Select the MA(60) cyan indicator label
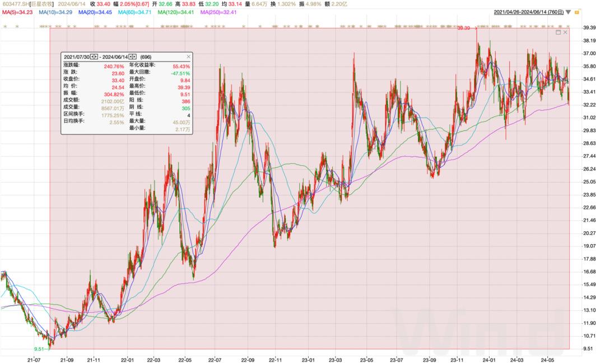The image size is (605, 364). pos(135,12)
